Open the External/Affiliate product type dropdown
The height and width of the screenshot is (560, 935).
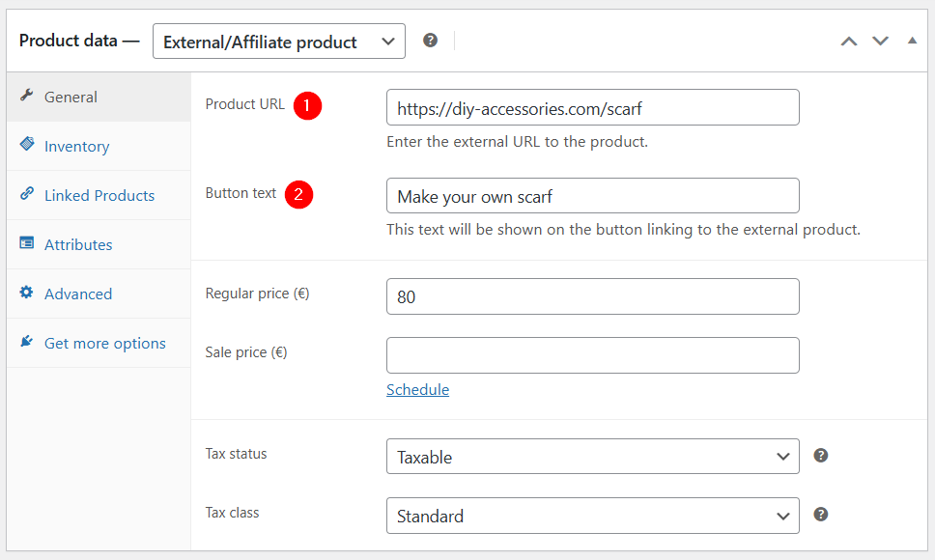tap(279, 42)
